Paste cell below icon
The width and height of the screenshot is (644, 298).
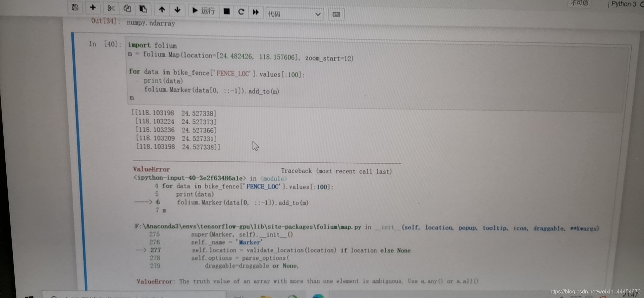[143, 9]
